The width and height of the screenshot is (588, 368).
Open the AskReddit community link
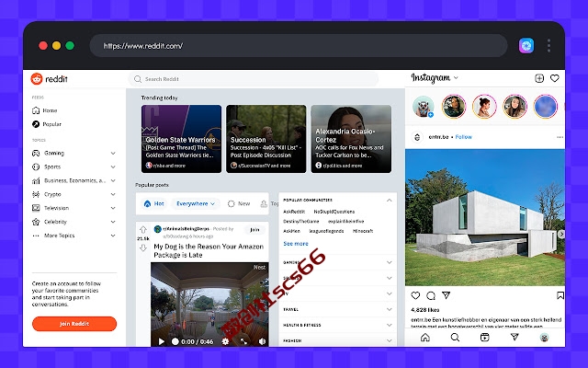tap(294, 212)
